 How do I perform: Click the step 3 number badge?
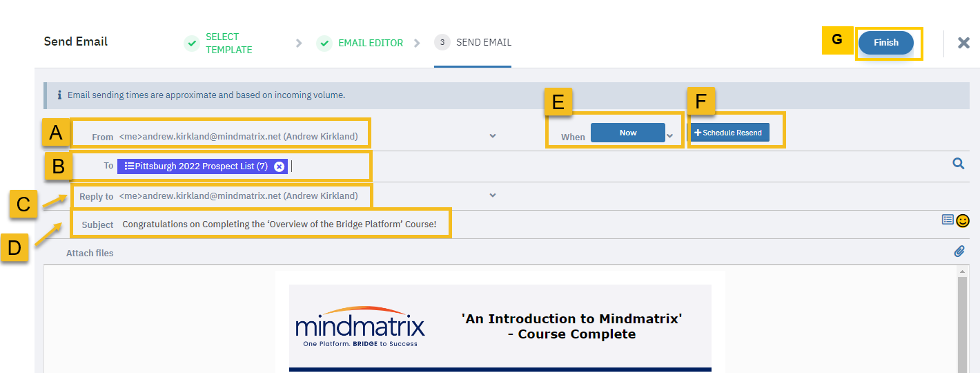pos(442,43)
